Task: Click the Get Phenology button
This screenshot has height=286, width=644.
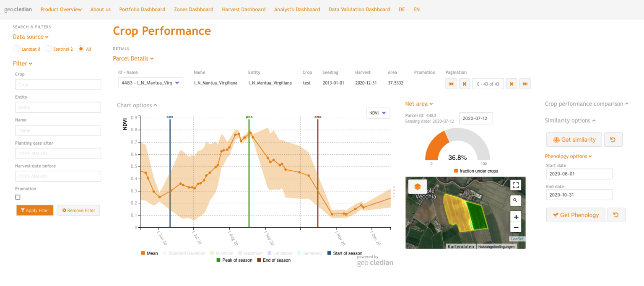Action: point(575,215)
